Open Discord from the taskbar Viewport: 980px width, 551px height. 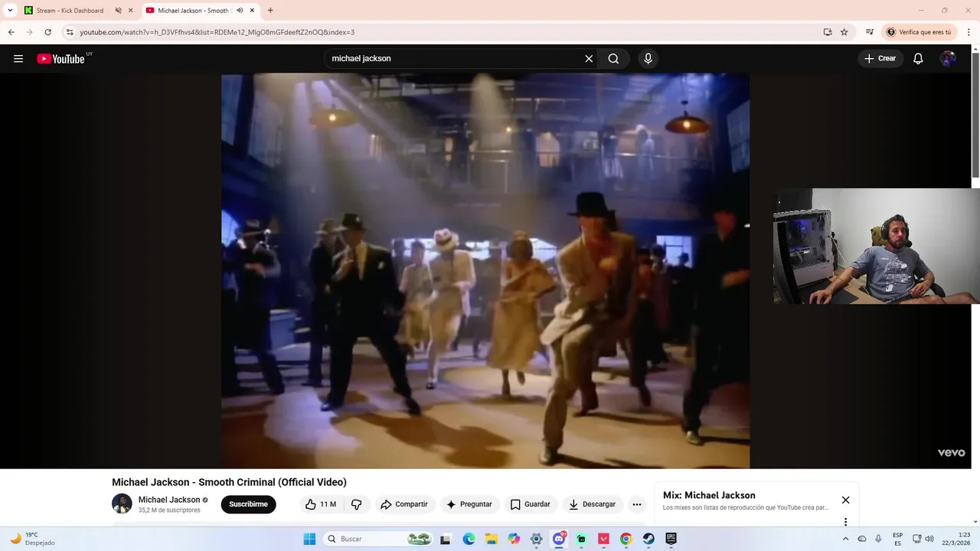[x=559, y=539]
